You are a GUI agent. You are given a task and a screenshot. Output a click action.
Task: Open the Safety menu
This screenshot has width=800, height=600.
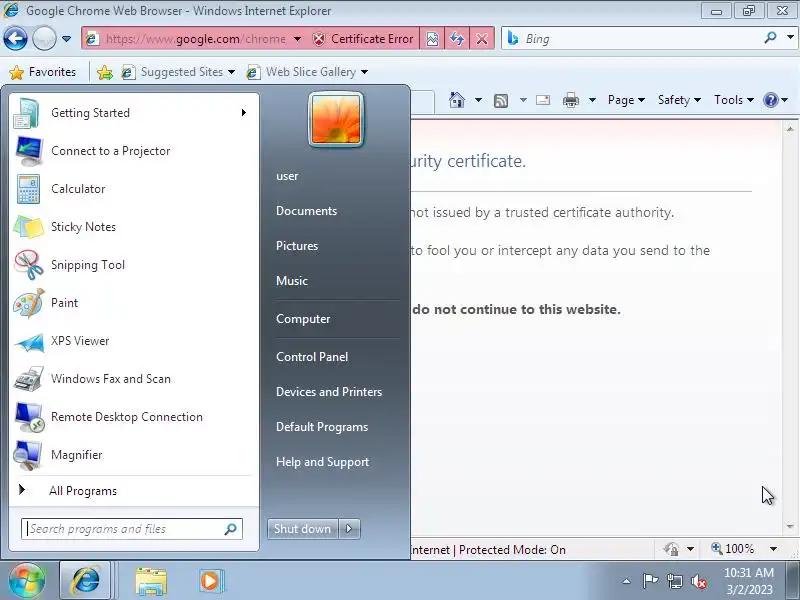pyautogui.click(x=679, y=100)
